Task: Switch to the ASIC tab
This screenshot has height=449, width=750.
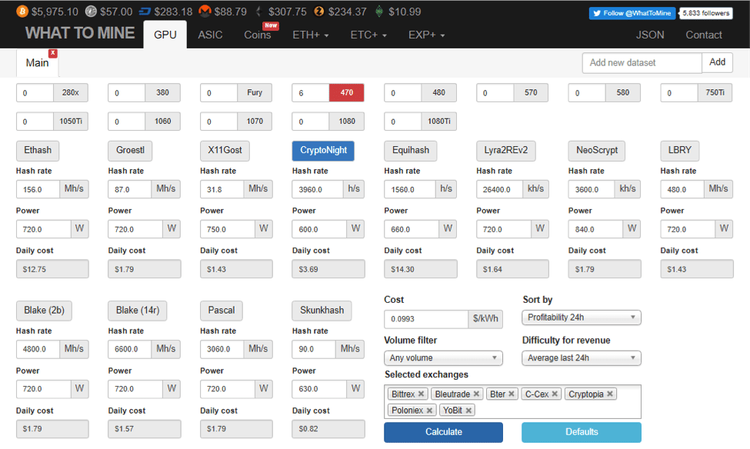Action: coord(211,35)
